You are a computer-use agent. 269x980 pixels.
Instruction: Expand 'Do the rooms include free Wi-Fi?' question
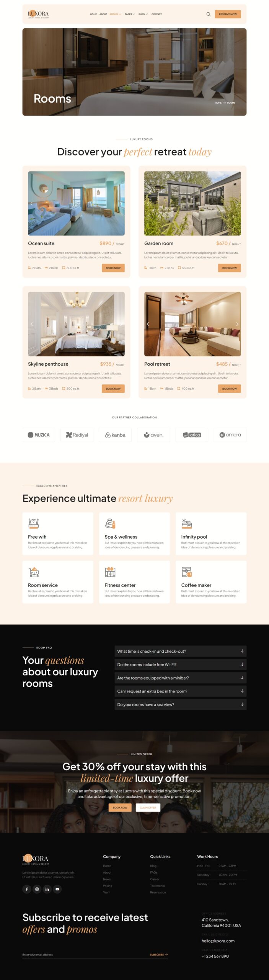pyautogui.click(x=181, y=664)
